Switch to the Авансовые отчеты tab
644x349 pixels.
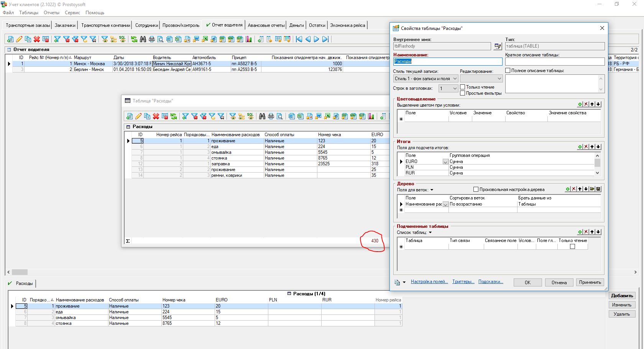[x=266, y=25]
